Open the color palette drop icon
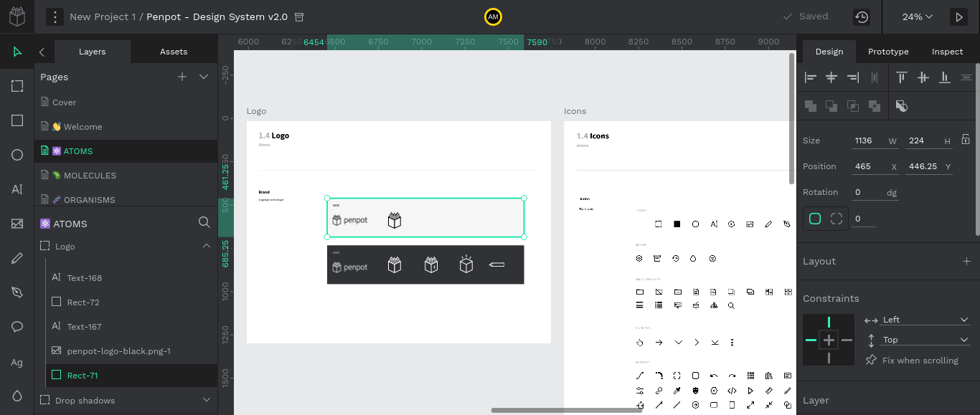Screen dimensions: 980x415 pyautogui.click(x=17, y=396)
